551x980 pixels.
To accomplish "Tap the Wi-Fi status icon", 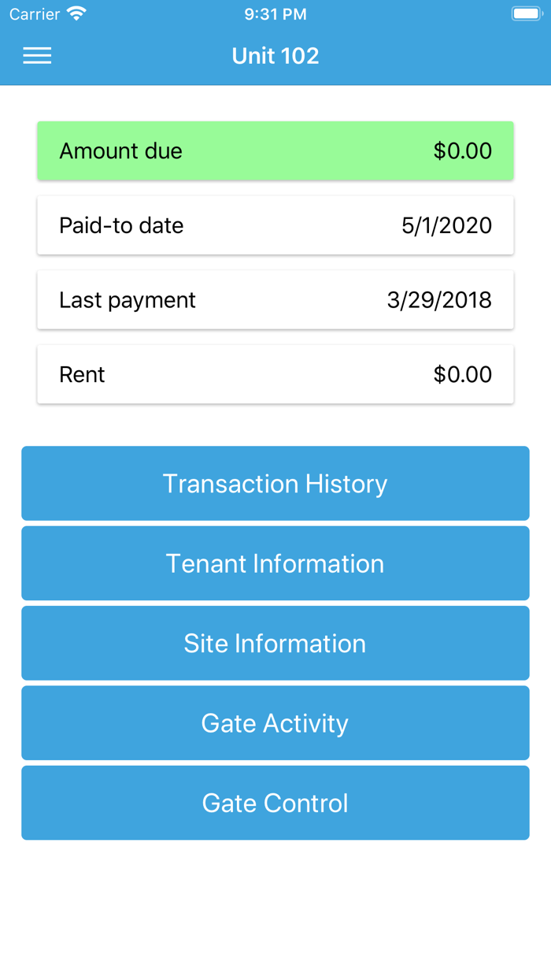I will [x=76, y=14].
